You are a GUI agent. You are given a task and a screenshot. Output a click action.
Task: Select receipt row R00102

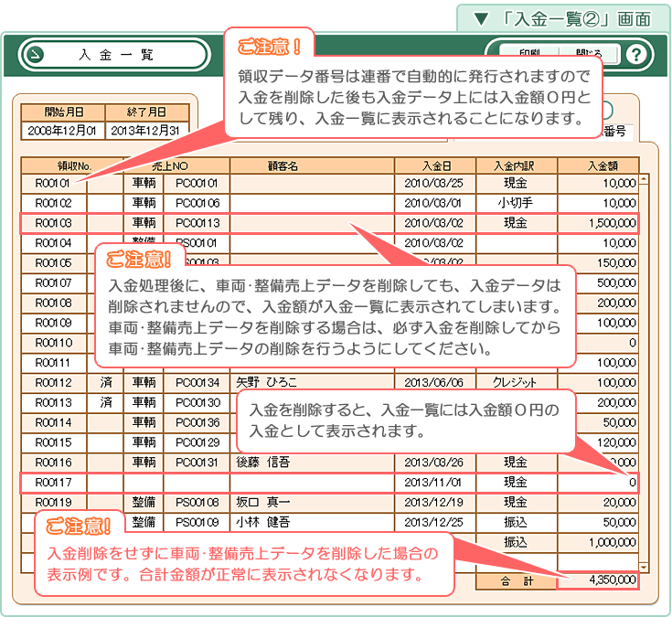tap(329, 203)
